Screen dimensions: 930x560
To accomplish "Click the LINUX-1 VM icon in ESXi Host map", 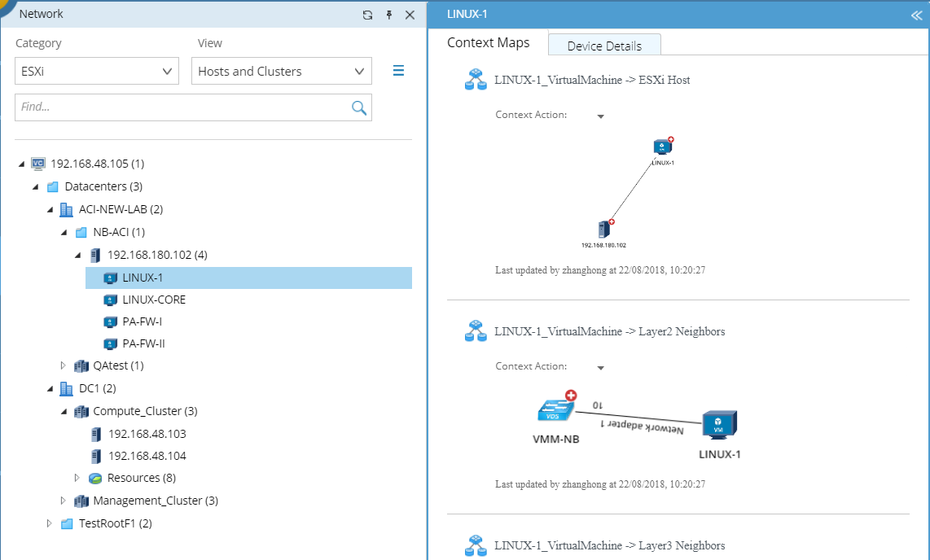I will click(x=663, y=147).
